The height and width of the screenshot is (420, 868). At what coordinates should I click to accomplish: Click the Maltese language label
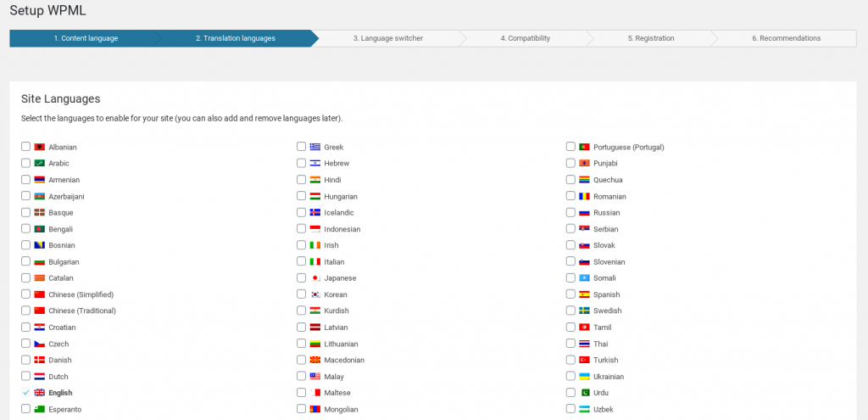coord(337,393)
